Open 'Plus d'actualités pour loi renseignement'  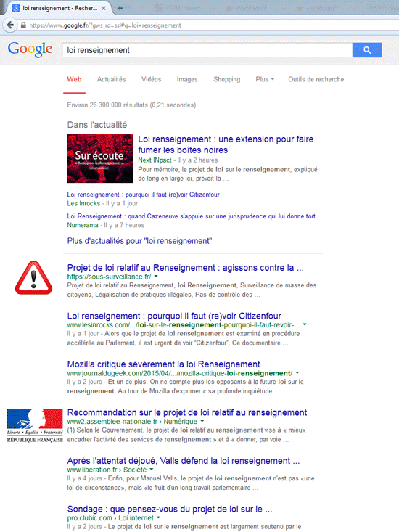(139, 241)
